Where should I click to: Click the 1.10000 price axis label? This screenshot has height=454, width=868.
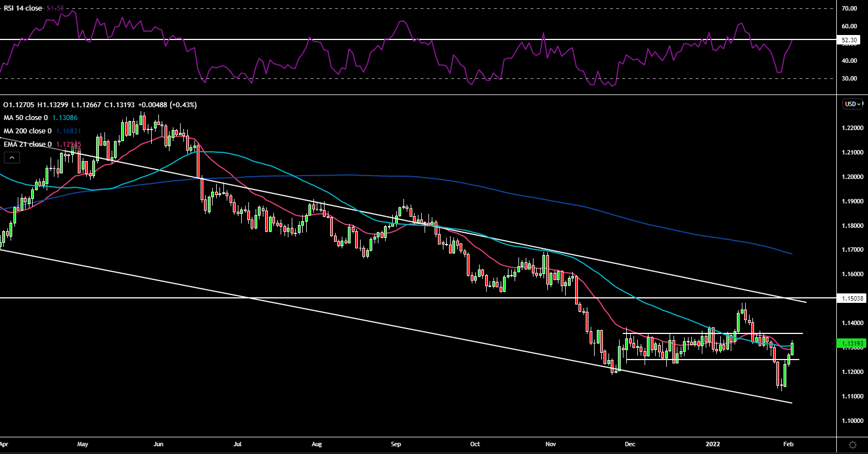click(x=852, y=421)
